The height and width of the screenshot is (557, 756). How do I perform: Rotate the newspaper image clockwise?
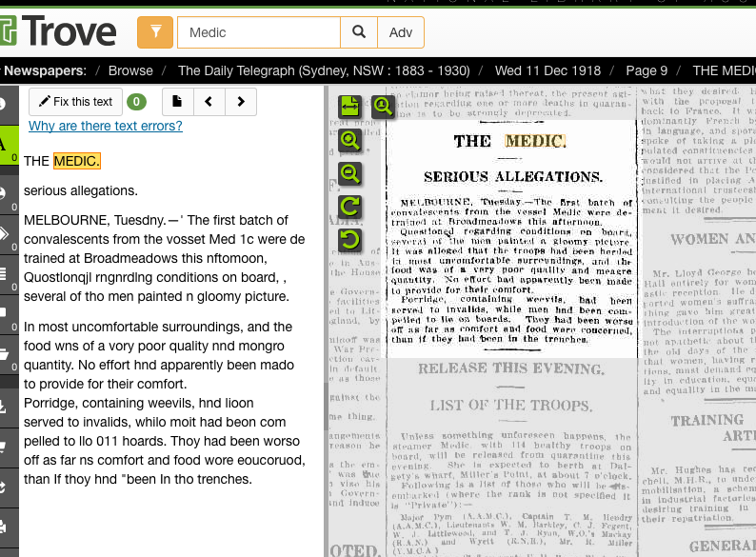[350, 207]
